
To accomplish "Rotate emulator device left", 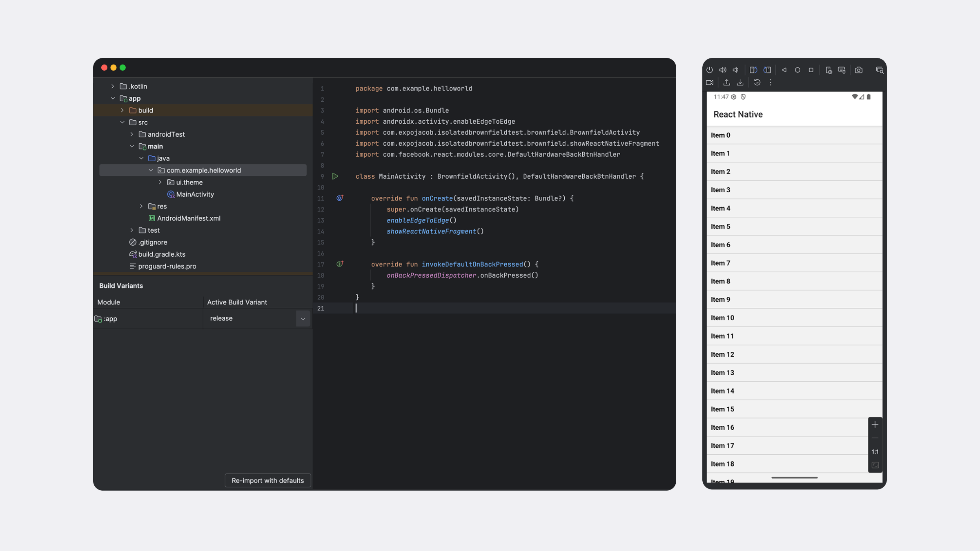I will click(x=753, y=70).
